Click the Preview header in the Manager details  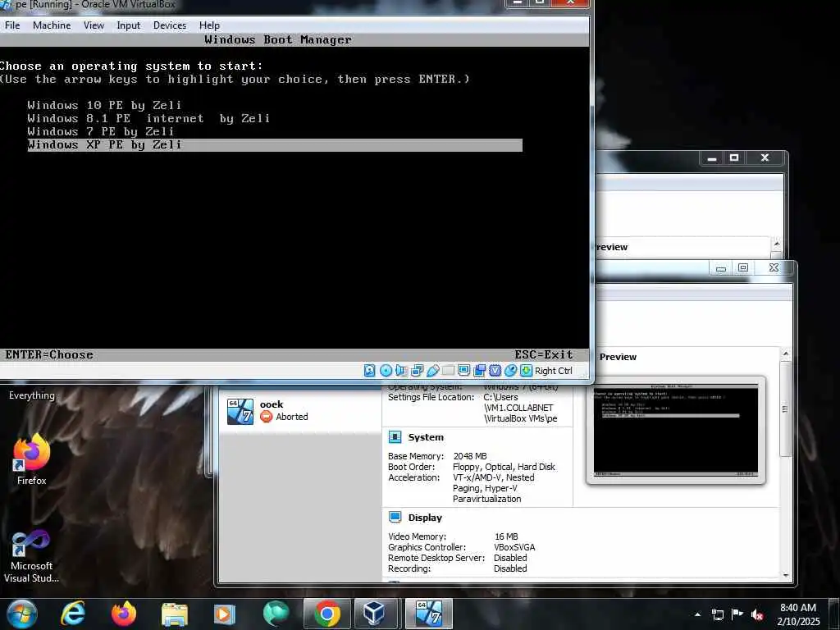[x=618, y=357]
